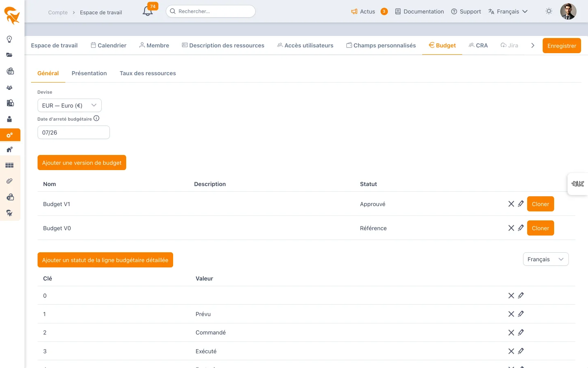Open the Devise currency dropdown
The height and width of the screenshot is (368, 588).
69,105
